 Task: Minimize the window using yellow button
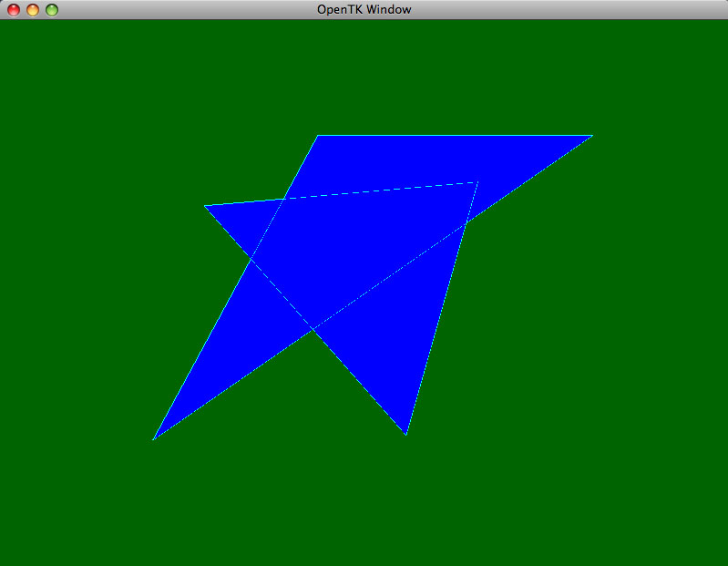33,10
